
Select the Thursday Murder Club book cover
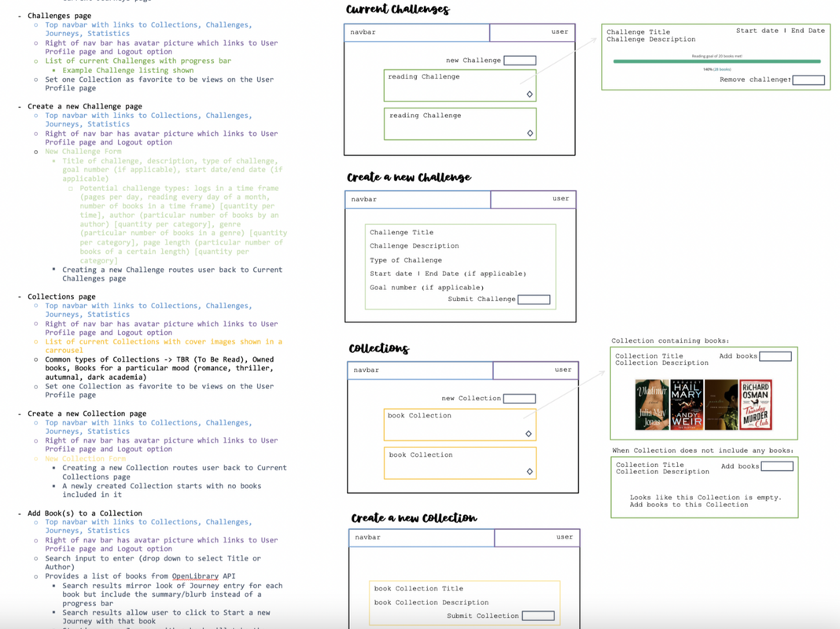point(755,405)
